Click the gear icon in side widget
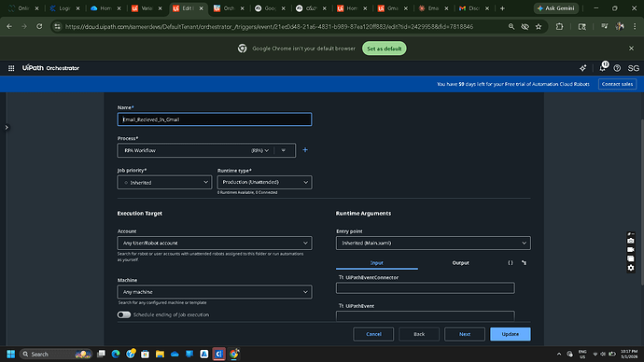 (x=630, y=268)
